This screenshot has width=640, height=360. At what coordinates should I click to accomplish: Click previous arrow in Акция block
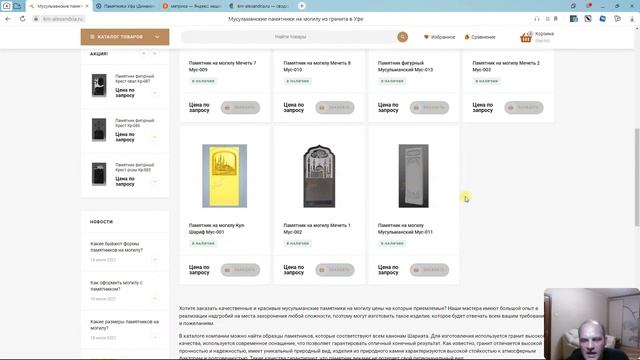click(144, 53)
